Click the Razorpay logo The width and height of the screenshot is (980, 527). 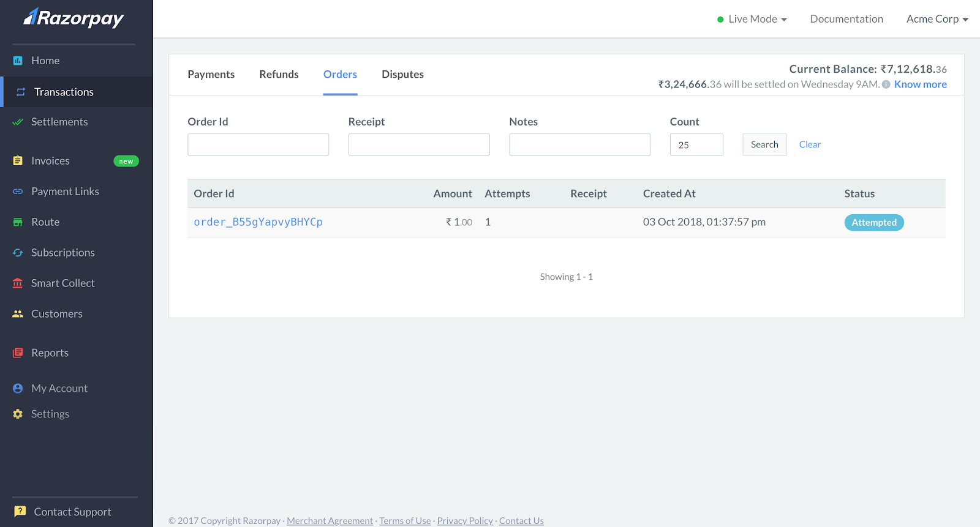(73, 18)
